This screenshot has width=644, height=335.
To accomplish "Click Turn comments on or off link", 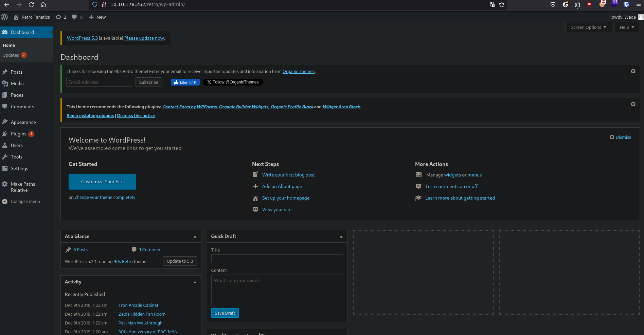I will [451, 186].
